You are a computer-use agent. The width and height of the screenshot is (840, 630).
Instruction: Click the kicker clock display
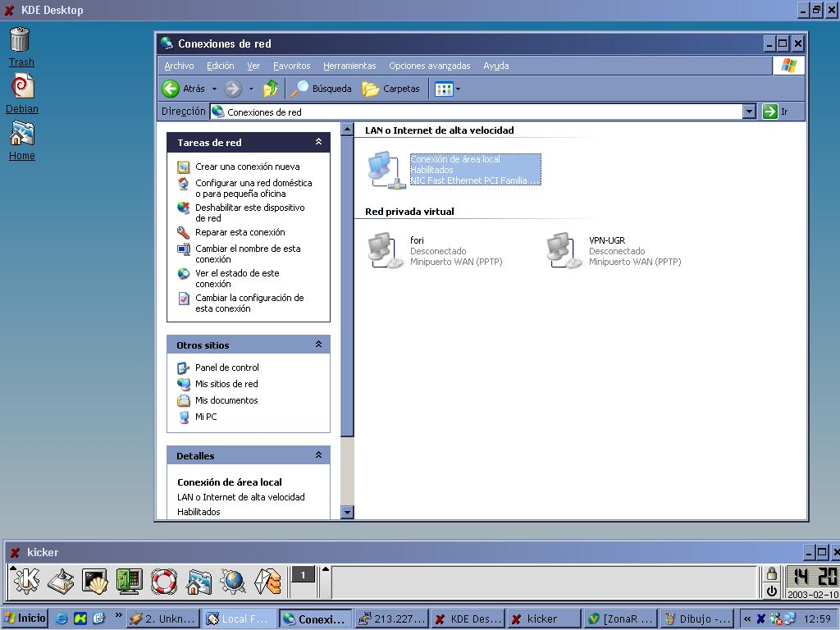coord(813,577)
